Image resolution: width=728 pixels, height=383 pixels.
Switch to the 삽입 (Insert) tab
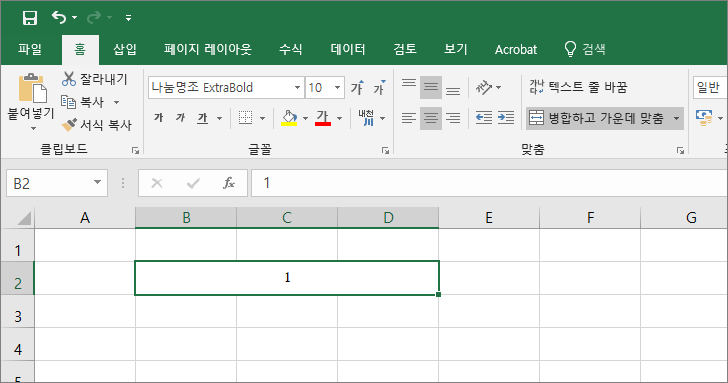point(125,49)
